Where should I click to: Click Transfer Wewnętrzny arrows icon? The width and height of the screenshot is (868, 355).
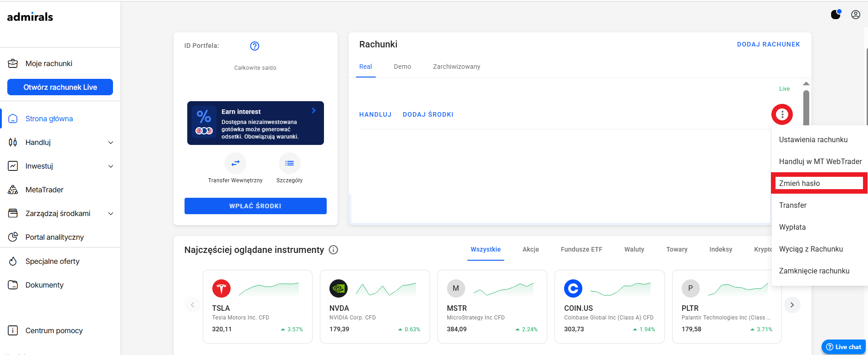(236, 163)
